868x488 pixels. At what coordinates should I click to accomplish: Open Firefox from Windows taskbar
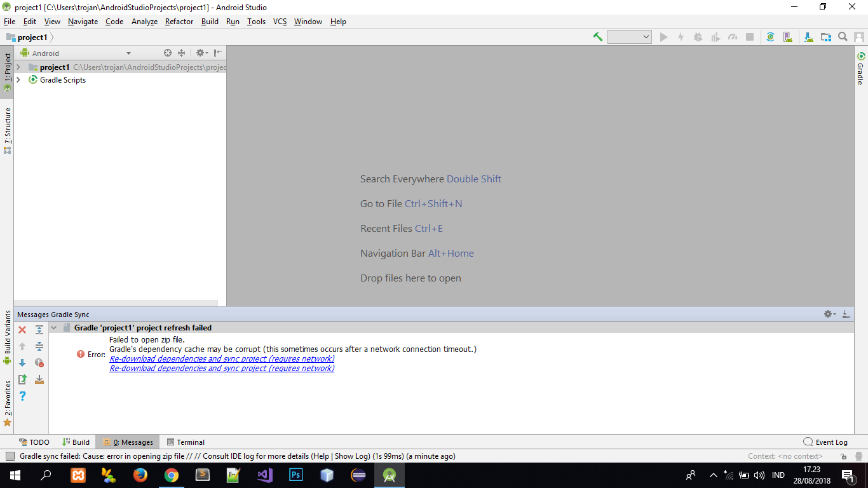click(x=140, y=475)
